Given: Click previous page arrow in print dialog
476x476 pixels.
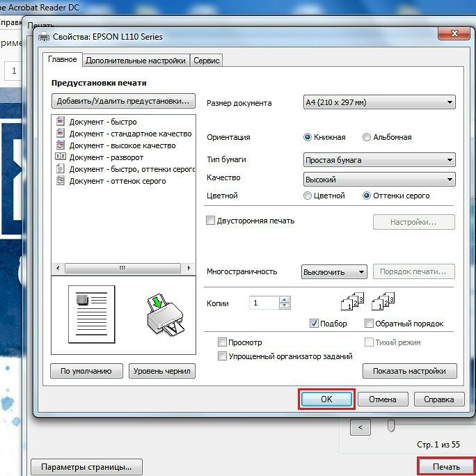Looking at the screenshot, I should [x=360, y=427].
